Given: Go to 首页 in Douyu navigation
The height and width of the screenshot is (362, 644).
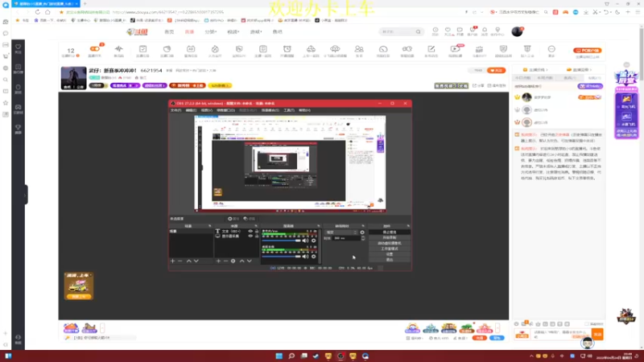Looking at the screenshot, I should (x=169, y=31).
